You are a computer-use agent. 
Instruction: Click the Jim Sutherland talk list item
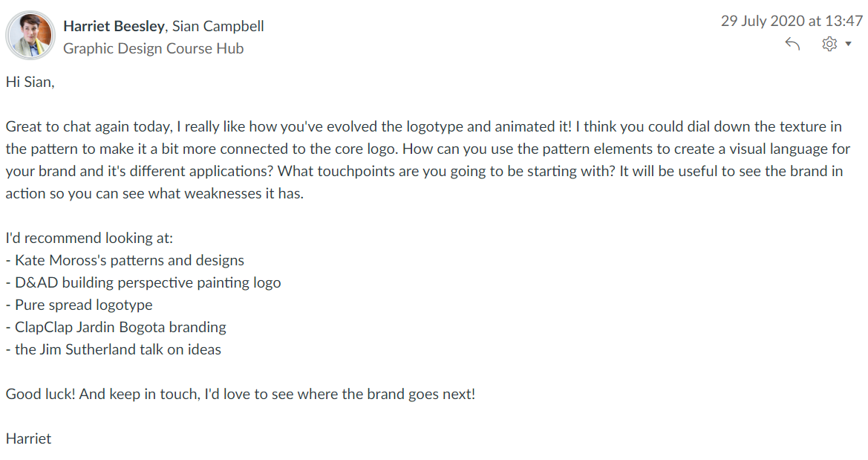[114, 349]
